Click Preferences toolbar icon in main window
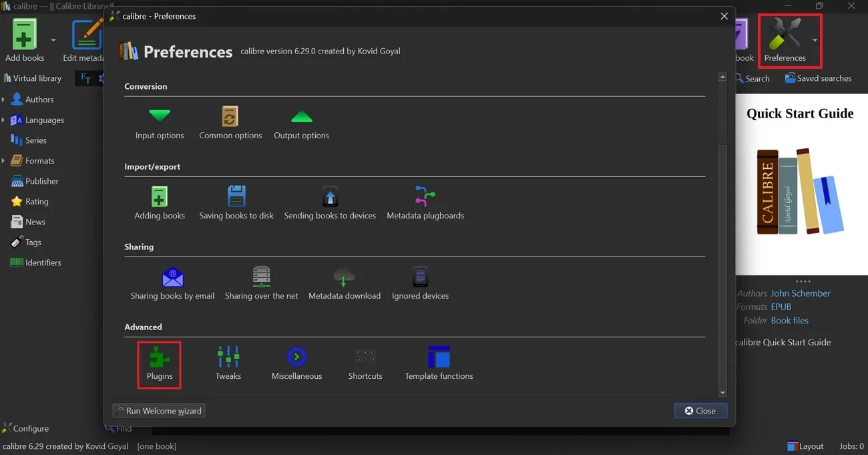The height and width of the screenshot is (455, 868). 785,40
